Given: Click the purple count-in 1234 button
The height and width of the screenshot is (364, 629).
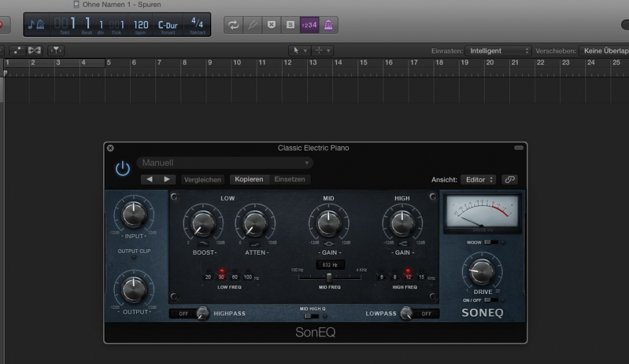Looking at the screenshot, I should [x=309, y=25].
